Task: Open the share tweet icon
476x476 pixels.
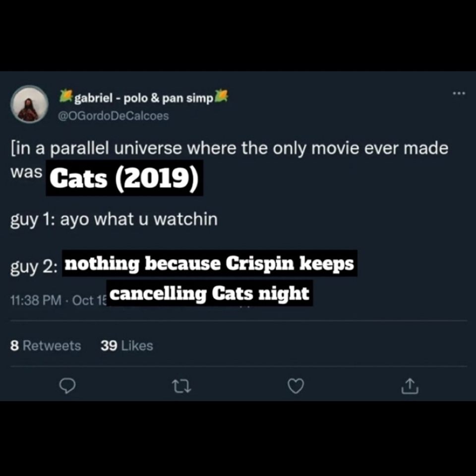Action: (x=411, y=386)
